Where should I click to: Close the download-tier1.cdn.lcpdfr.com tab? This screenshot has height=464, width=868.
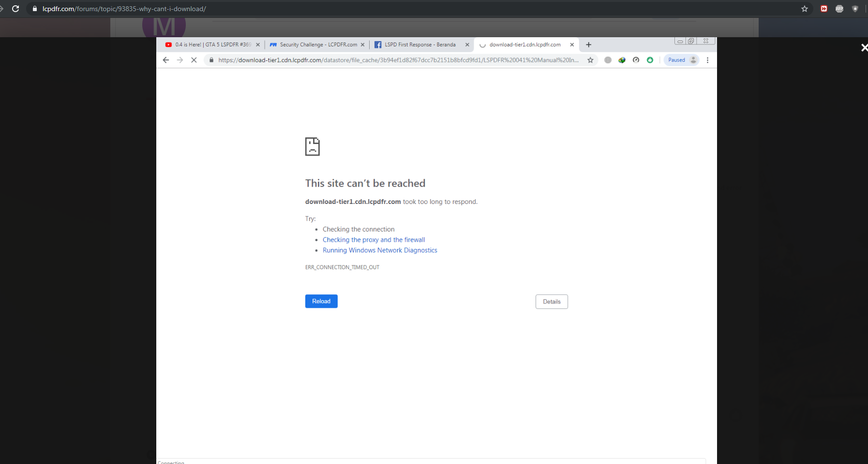572,44
